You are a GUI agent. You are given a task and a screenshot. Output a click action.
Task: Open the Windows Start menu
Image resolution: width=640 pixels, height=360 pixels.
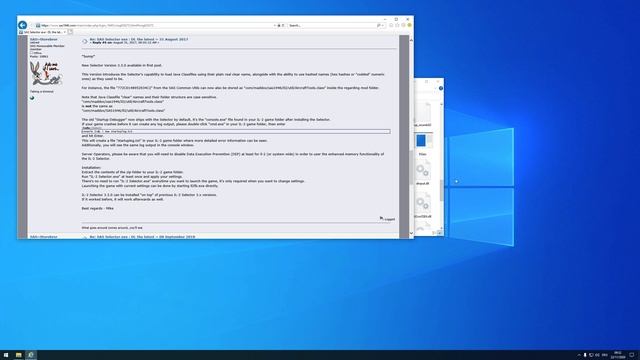click(6, 355)
